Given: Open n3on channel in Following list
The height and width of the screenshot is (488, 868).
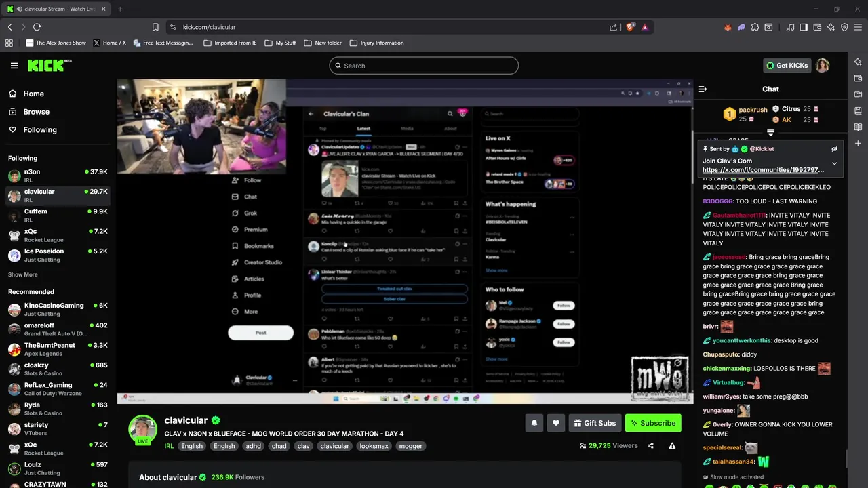Looking at the screenshot, I should click(58, 176).
